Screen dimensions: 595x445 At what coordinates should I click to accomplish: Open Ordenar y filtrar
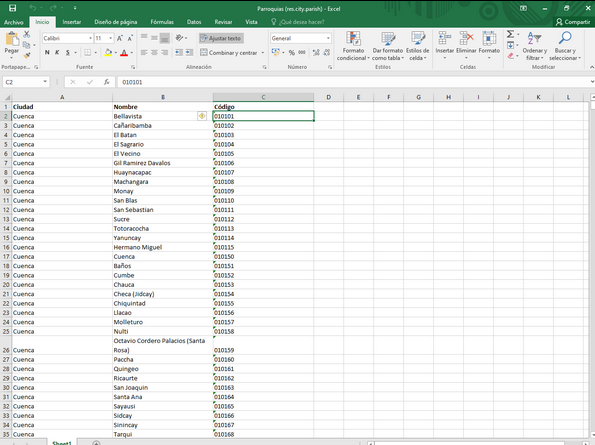coord(534,46)
